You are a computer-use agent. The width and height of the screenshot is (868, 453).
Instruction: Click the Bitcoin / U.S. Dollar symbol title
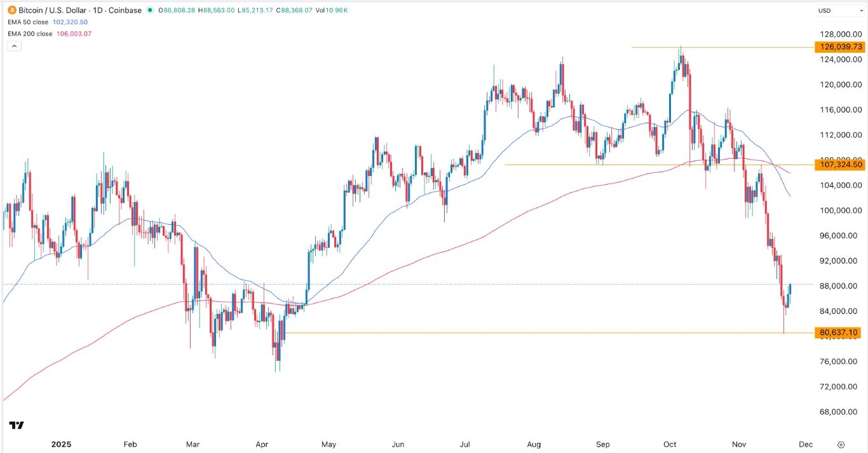pyautogui.click(x=53, y=10)
